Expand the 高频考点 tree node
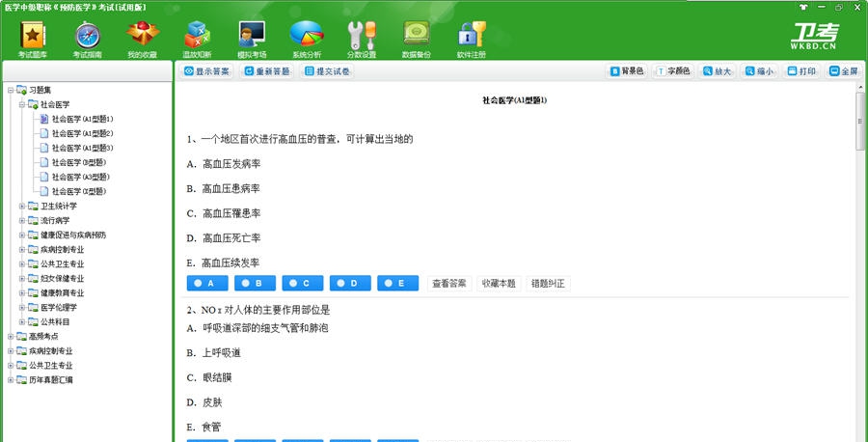The width and height of the screenshot is (868, 442). (x=11, y=336)
